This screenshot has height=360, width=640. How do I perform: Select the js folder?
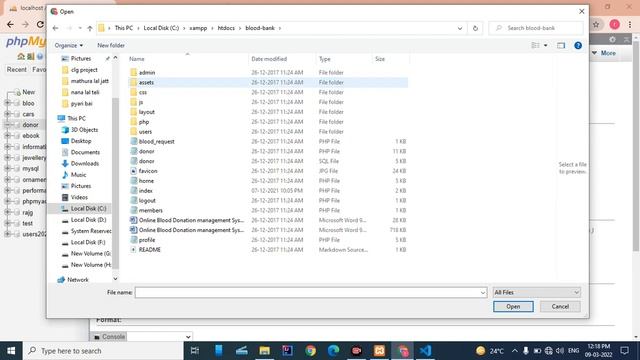[x=140, y=102]
